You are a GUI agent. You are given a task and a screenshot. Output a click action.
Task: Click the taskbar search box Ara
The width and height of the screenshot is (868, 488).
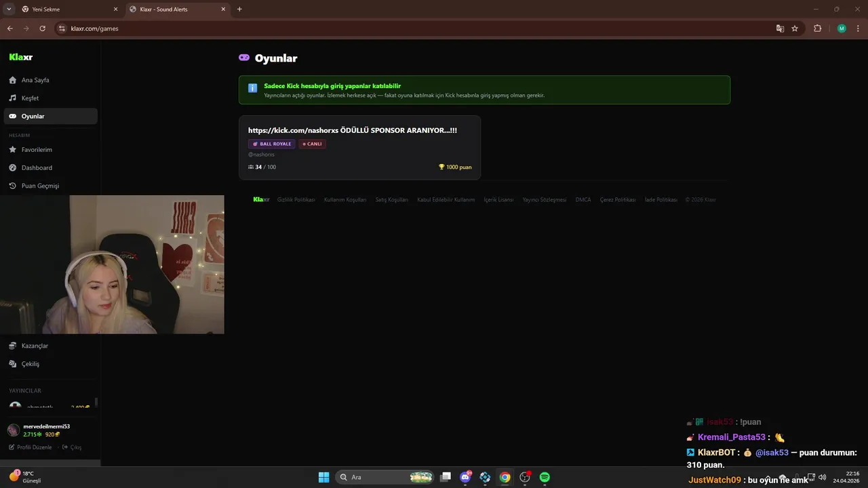click(386, 477)
